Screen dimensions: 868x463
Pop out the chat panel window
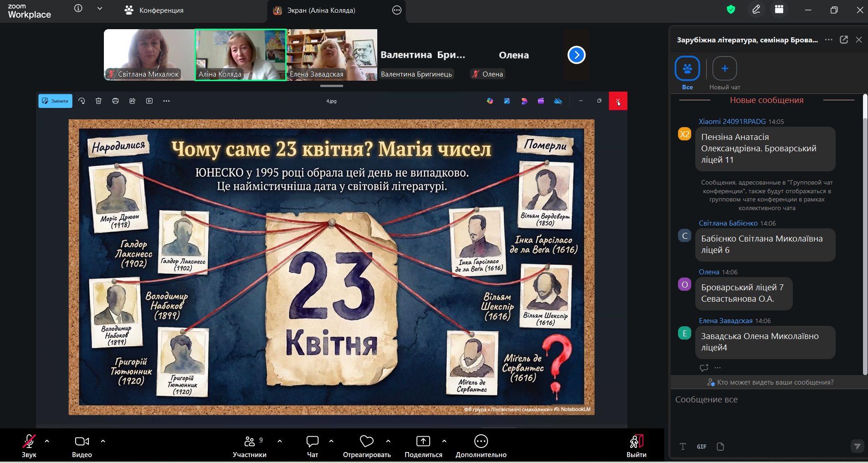[x=844, y=40]
